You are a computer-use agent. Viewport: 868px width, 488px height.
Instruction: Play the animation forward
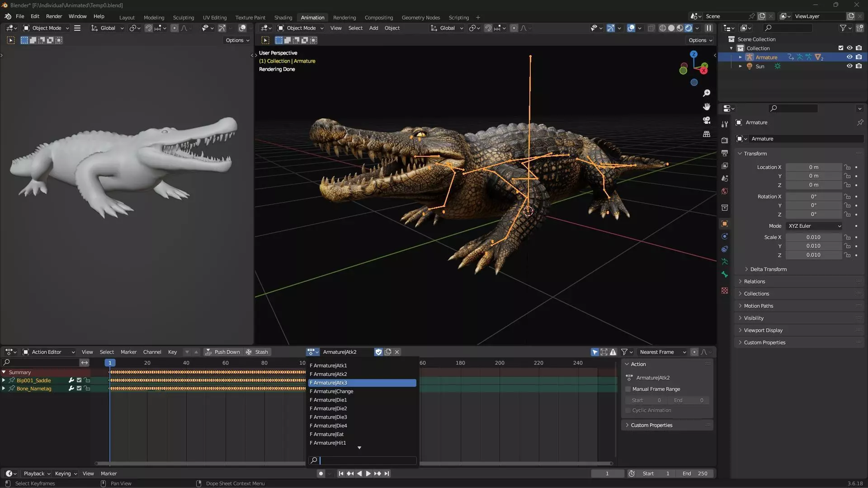pyautogui.click(x=368, y=474)
